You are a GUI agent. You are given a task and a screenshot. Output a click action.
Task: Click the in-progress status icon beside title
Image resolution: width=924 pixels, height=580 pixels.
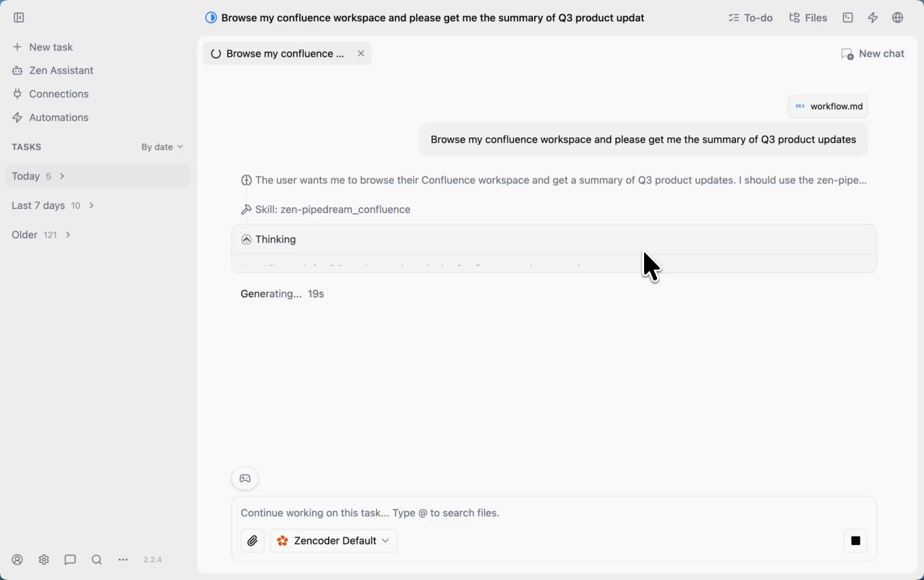(211, 18)
